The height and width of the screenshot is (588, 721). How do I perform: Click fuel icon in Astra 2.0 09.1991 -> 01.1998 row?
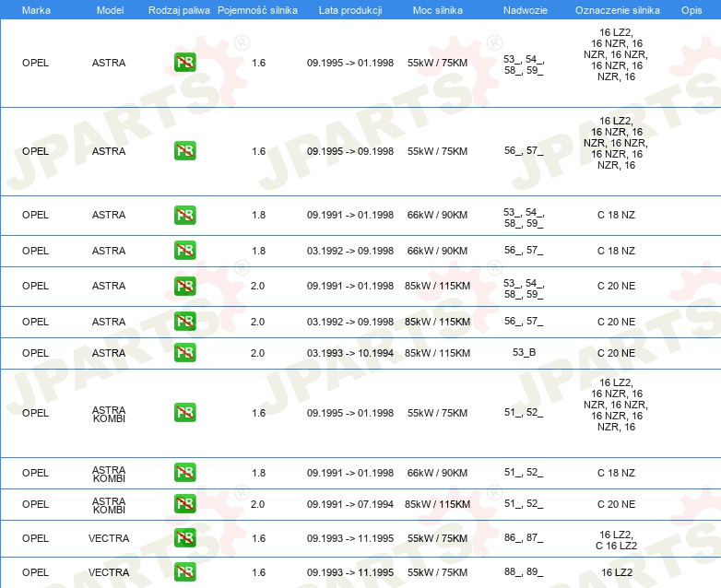(184, 286)
